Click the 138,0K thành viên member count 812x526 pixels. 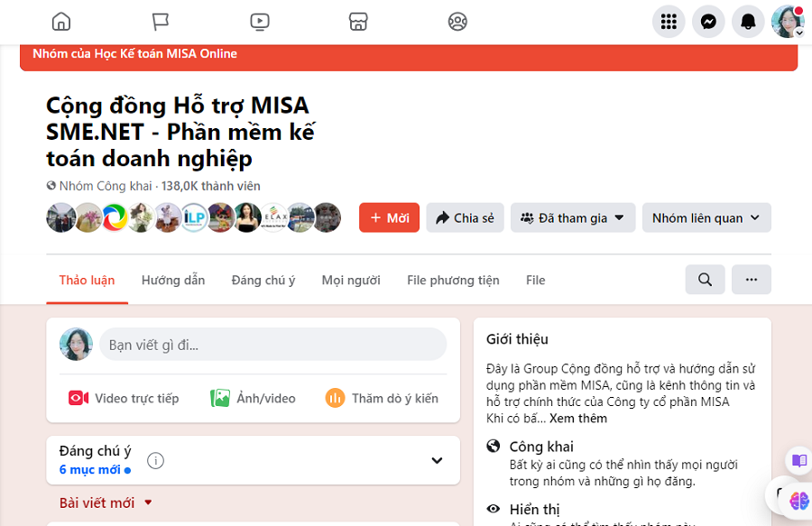211,186
